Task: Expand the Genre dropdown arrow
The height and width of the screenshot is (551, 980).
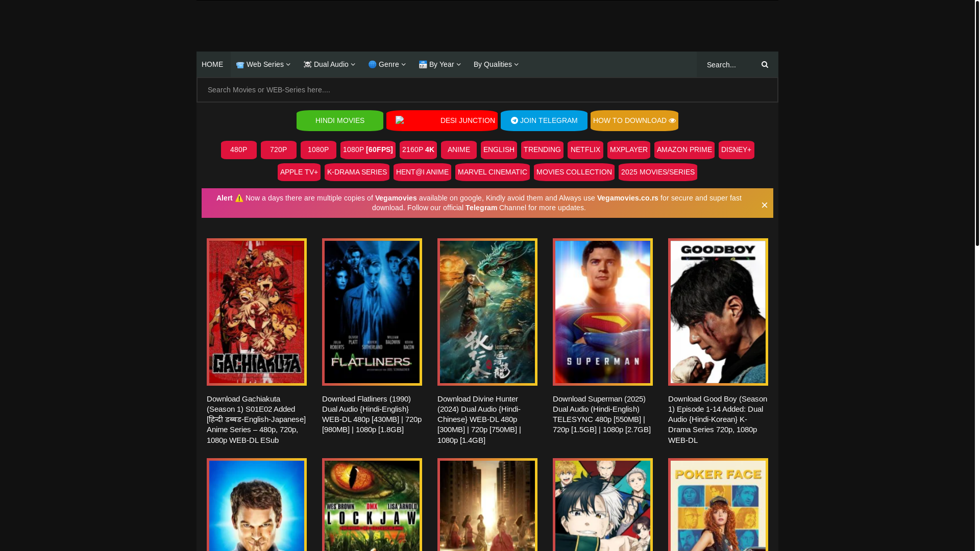Action: coord(404,65)
